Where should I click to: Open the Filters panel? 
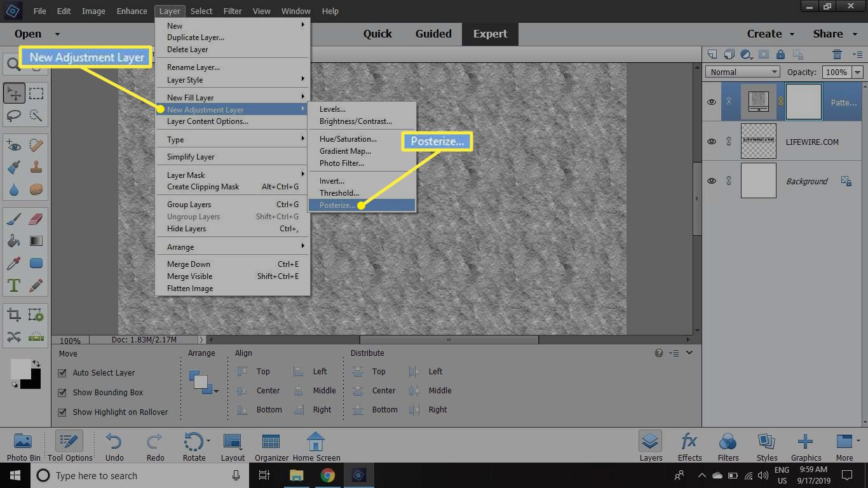(728, 447)
